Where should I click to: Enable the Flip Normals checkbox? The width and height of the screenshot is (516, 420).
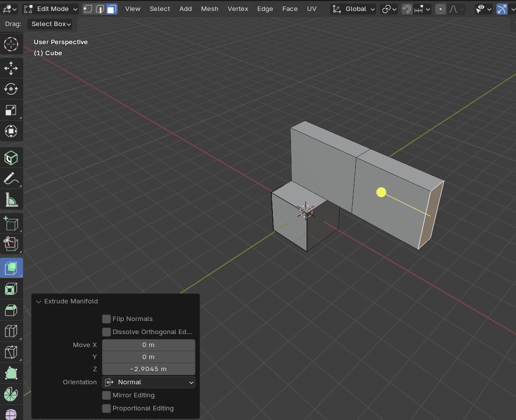(x=107, y=319)
